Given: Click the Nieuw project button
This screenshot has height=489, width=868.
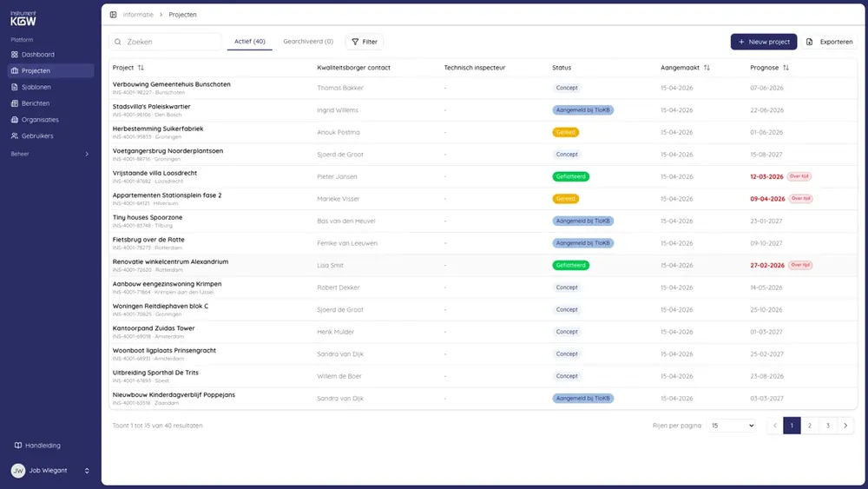Looking at the screenshot, I should (763, 42).
